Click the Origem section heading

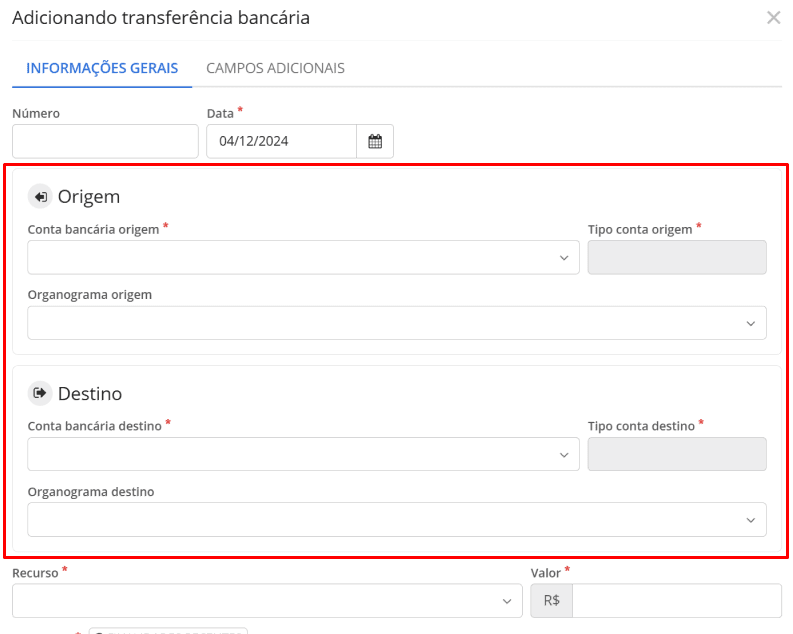89,197
